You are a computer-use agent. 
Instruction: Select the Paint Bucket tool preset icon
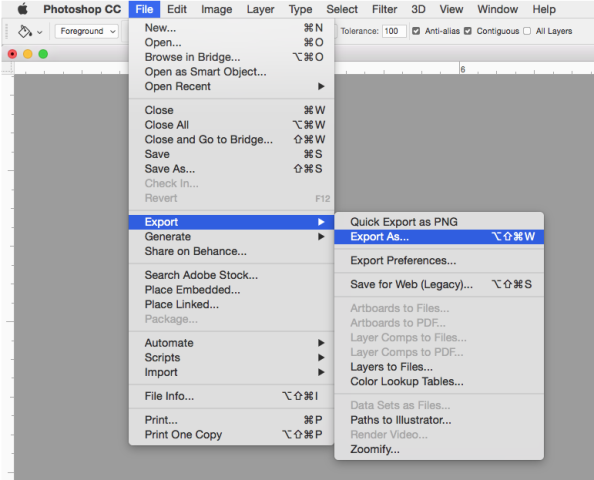point(25,31)
